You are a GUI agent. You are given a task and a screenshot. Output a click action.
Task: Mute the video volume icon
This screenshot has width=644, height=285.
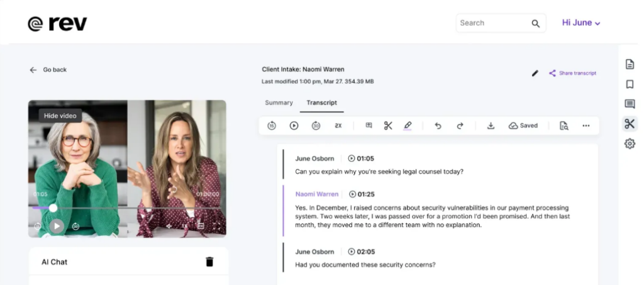coord(169,226)
